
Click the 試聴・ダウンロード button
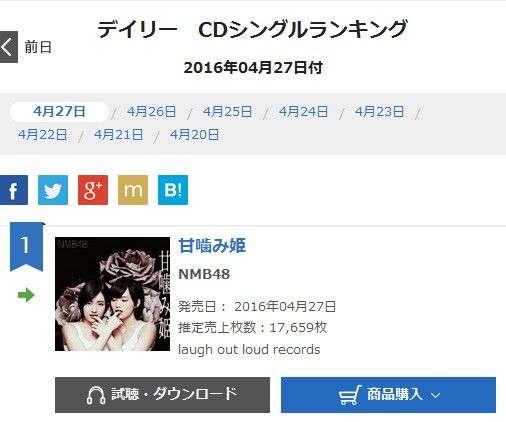(162, 395)
